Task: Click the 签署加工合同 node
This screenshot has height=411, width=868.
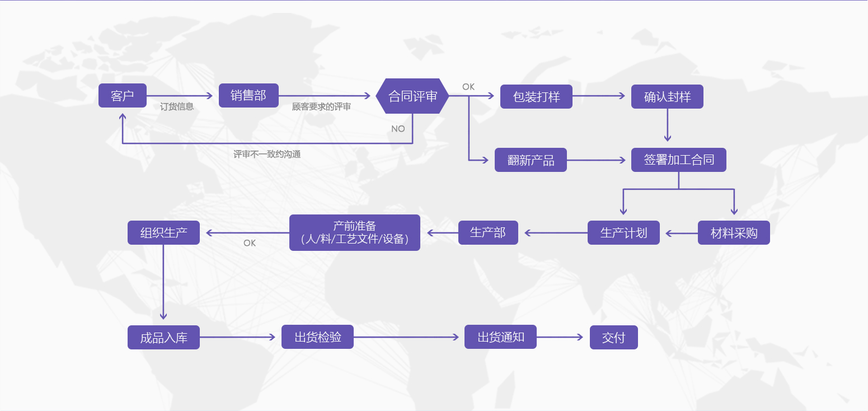Action: pos(678,160)
